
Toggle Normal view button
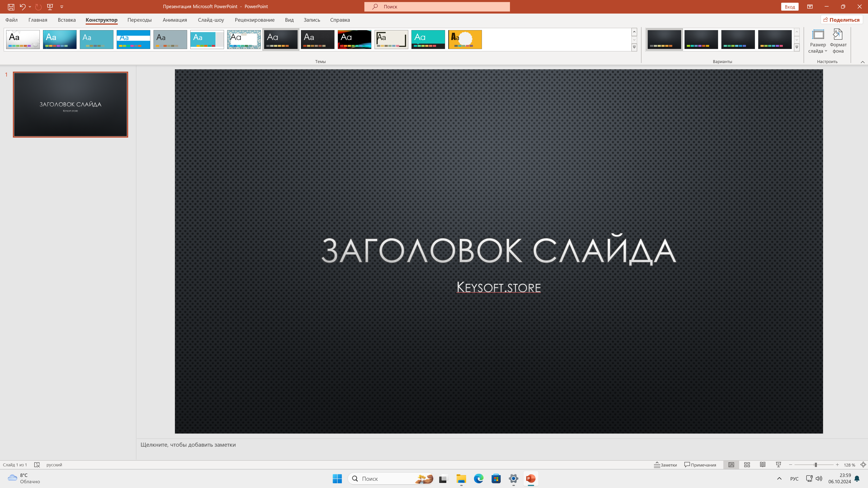tap(731, 465)
